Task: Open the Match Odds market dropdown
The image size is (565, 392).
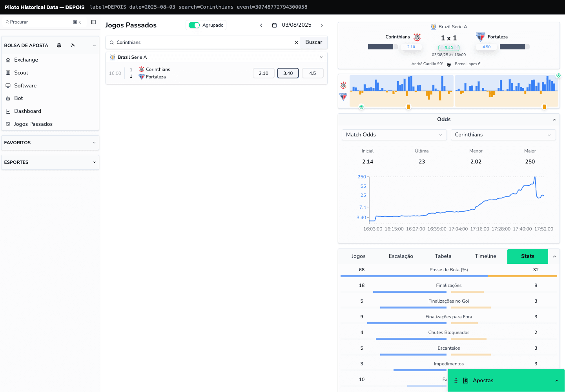Action: coord(394,135)
